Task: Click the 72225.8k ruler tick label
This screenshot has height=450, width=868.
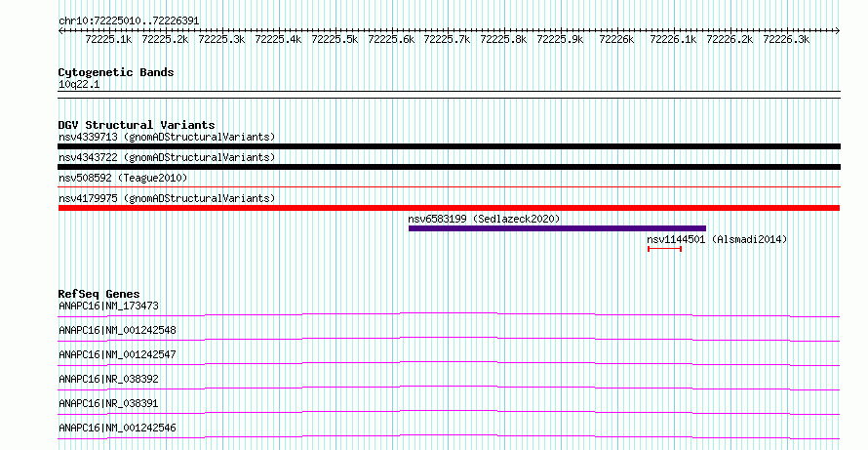Action: click(504, 39)
